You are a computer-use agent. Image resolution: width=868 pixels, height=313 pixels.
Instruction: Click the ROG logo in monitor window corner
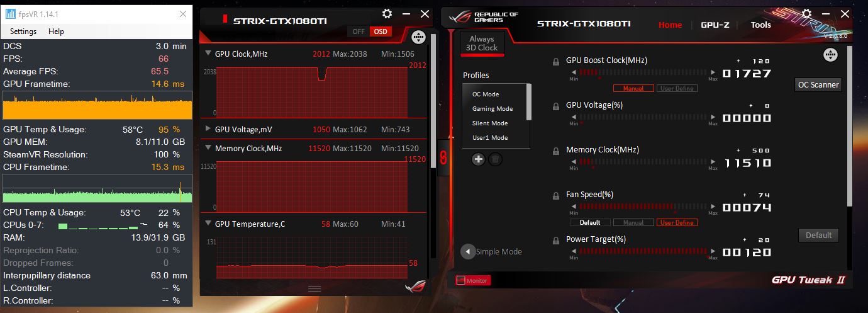(x=415, y=285)
